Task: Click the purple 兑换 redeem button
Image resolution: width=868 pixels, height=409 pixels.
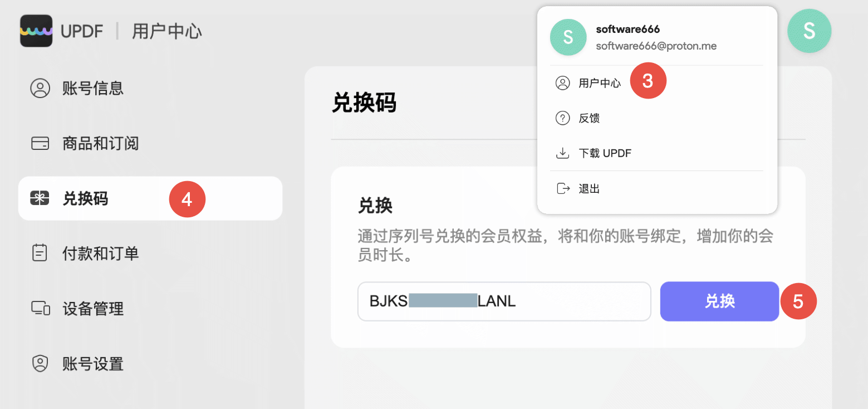Action: tap(719, 301)
